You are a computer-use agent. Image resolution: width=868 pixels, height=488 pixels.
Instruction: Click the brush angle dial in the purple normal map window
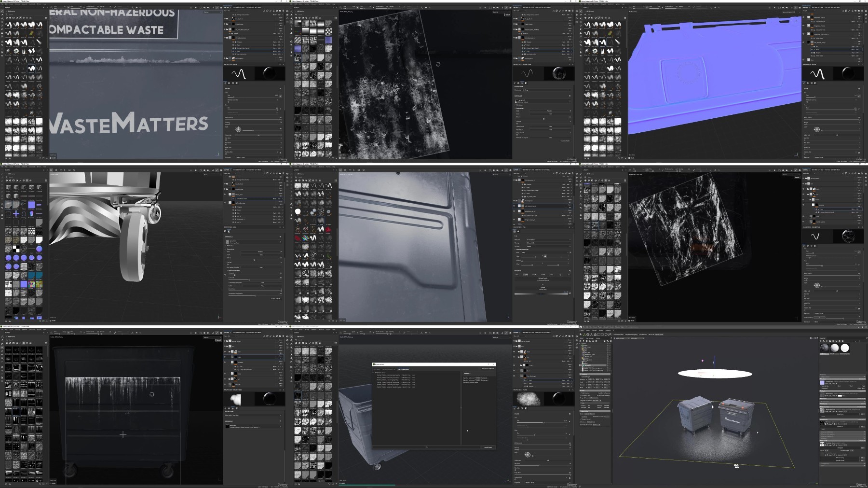pos(817,129)
